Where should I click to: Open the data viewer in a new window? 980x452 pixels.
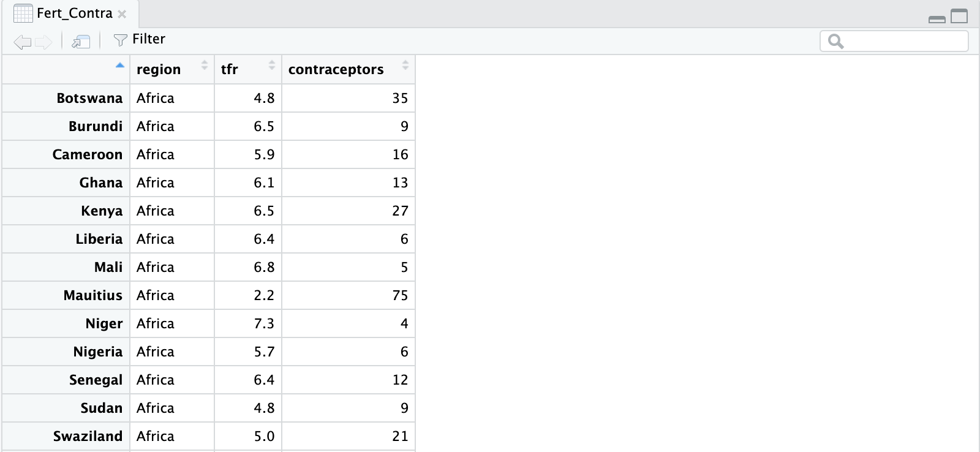click(x=80, y=42)
